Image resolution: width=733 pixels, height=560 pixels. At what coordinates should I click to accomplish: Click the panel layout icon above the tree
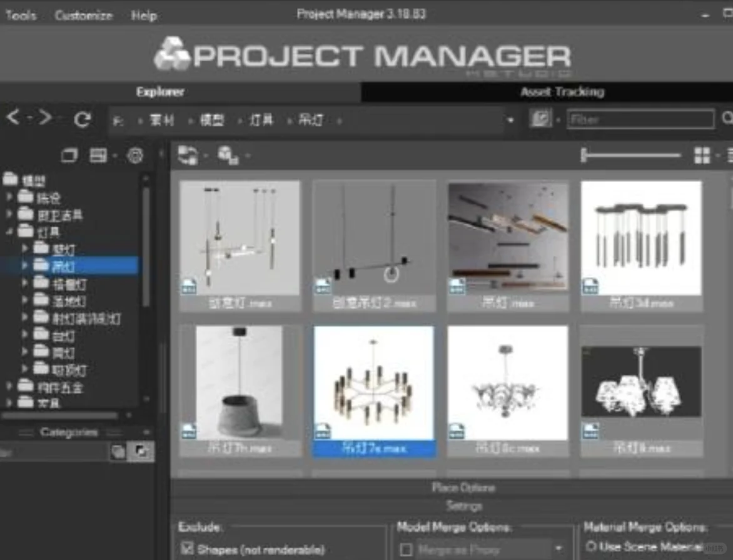98,155
